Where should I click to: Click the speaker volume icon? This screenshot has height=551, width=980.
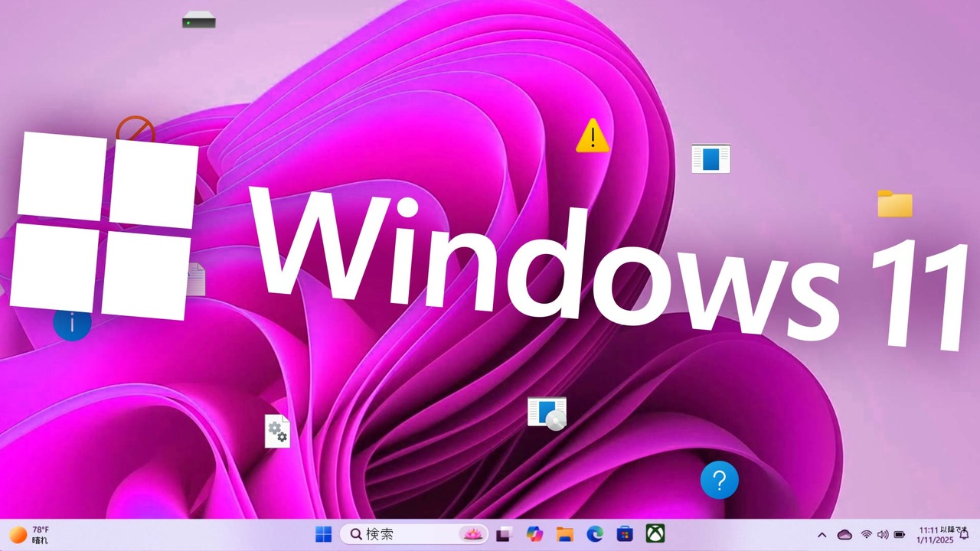(883, 535)
